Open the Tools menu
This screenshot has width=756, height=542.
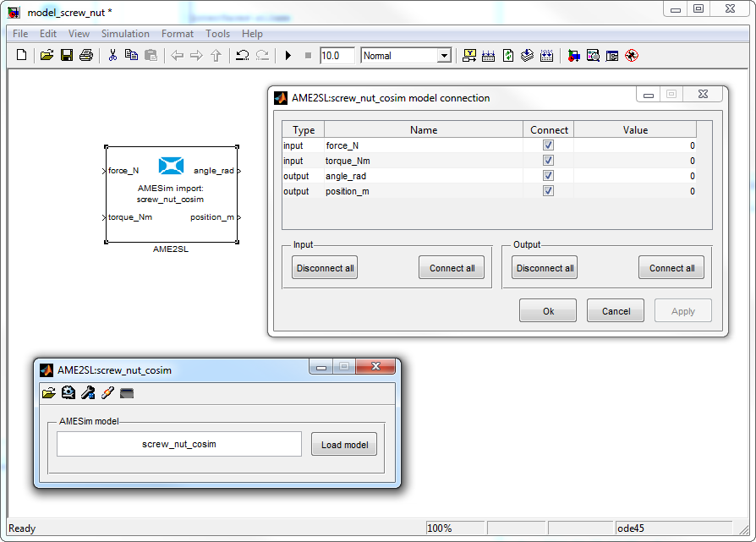[217, 34]
